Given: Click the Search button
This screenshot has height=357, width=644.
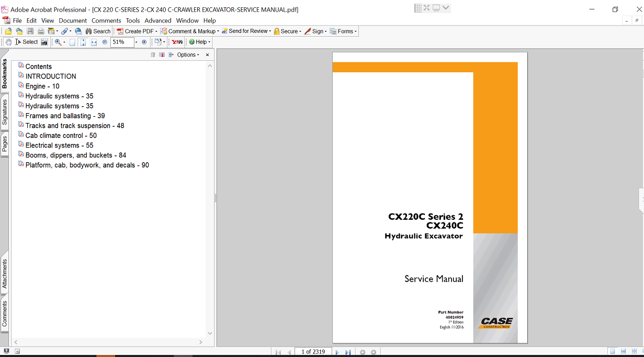Looking at the screenshot, I should pos(98,31).
